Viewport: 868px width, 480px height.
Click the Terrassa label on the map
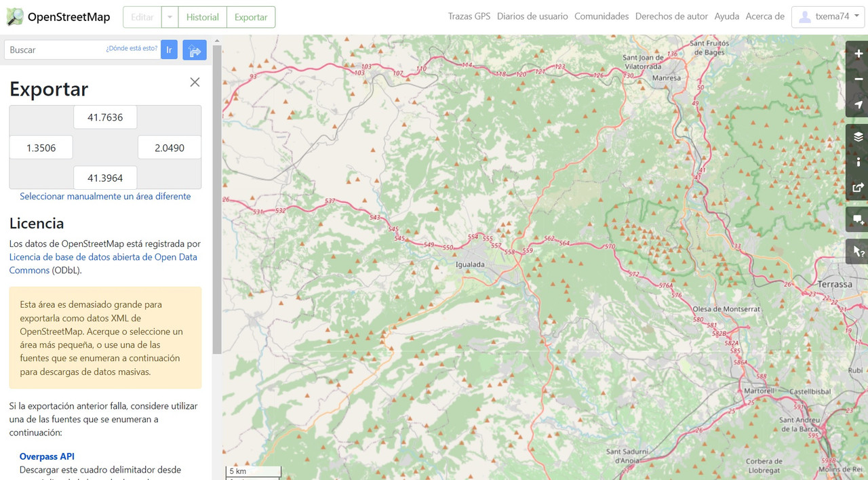point(835,284)
